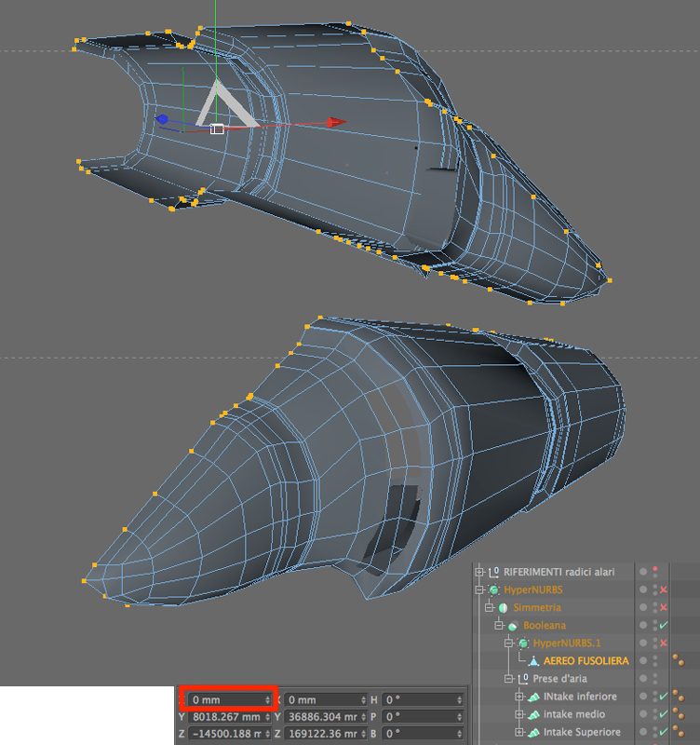Select the HyperNURBS.1 object name
The width and height of the screenshot is (700, 745).
click(567, 643)
